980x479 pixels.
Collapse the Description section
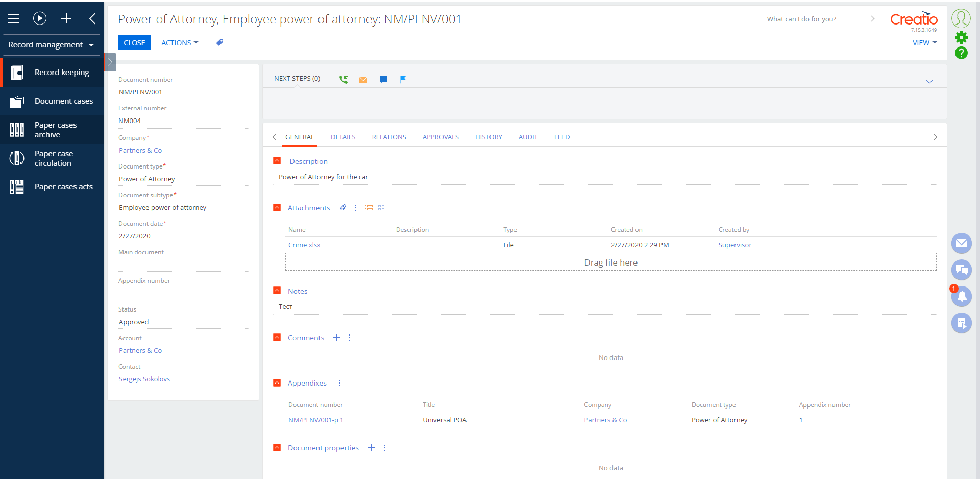pos(277,161)
